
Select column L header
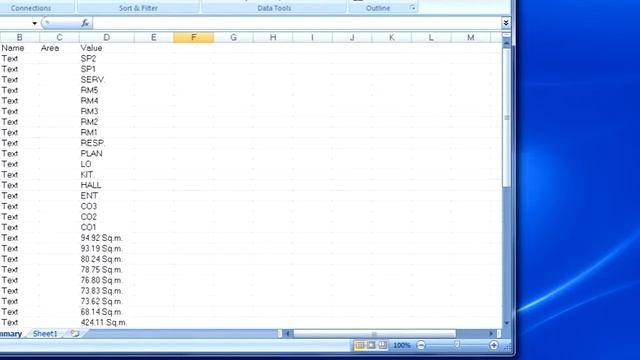[431, 38]
